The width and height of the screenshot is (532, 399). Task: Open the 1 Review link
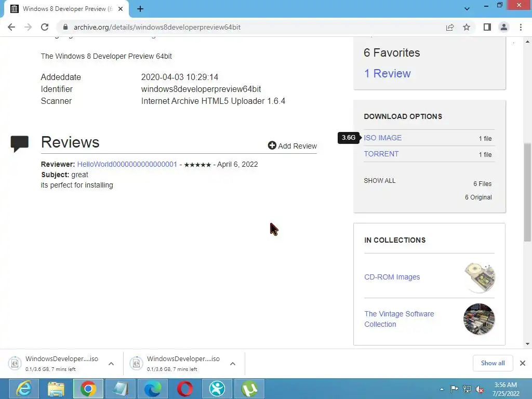pos(387,73)
